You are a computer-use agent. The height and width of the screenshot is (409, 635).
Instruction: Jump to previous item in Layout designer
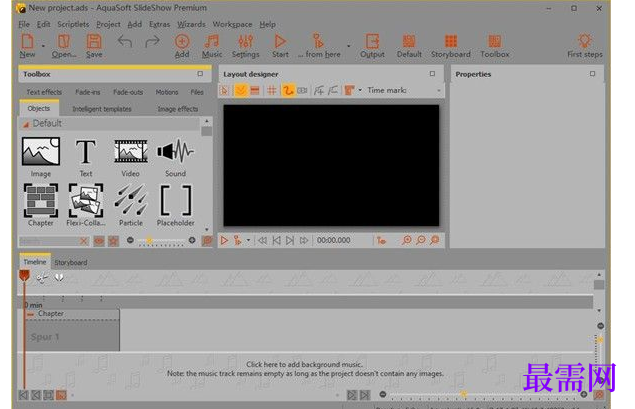[277, 241]
